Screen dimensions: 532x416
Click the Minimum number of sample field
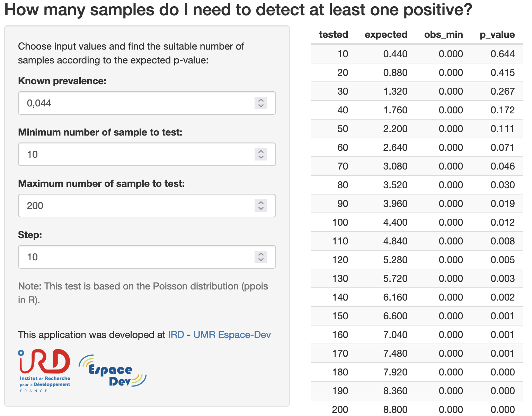click(x=147, y=154)
